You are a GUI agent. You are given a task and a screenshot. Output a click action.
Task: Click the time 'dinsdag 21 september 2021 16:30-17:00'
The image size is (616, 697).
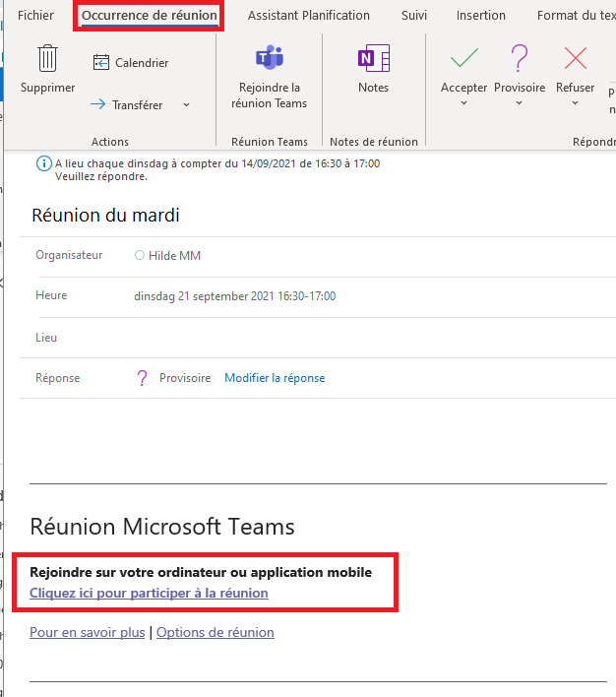pos(234,296)
